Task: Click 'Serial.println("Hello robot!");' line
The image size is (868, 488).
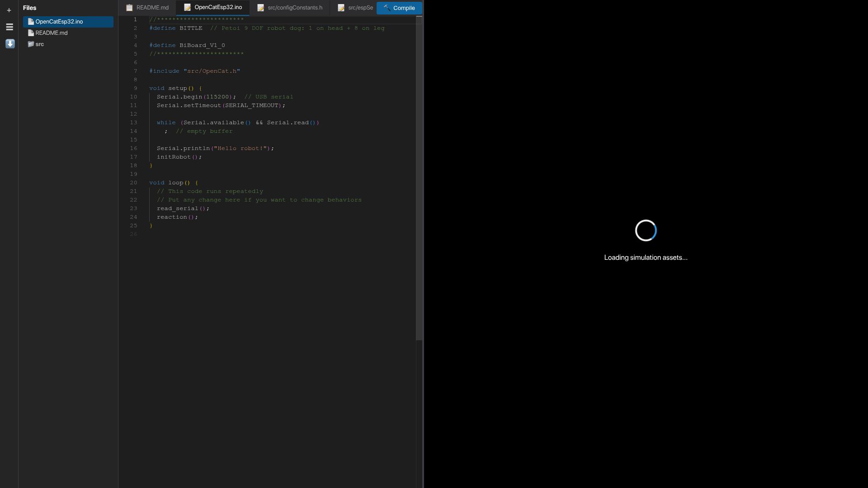Action: pyautogui.click(x=215, y=148)
